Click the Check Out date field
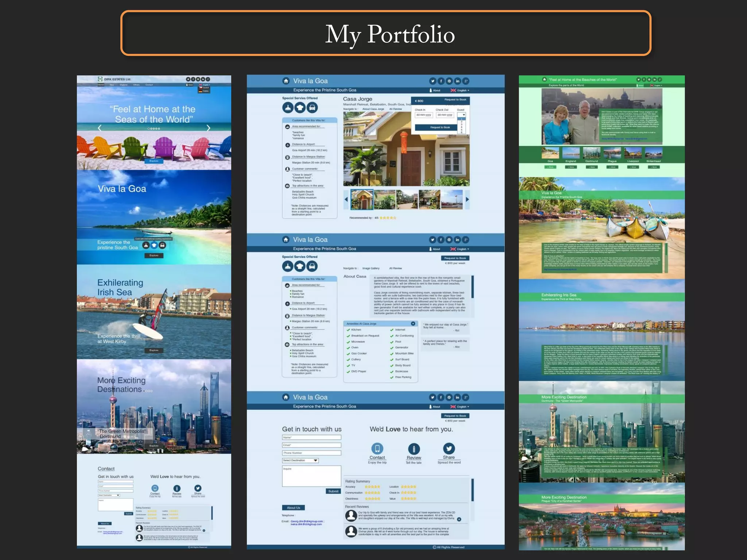 click(x=445, y=115)
